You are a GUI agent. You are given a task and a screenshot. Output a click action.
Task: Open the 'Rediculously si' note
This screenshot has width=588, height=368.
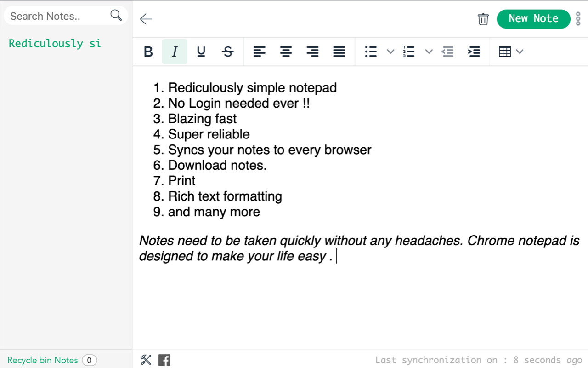tap(55, 43)
